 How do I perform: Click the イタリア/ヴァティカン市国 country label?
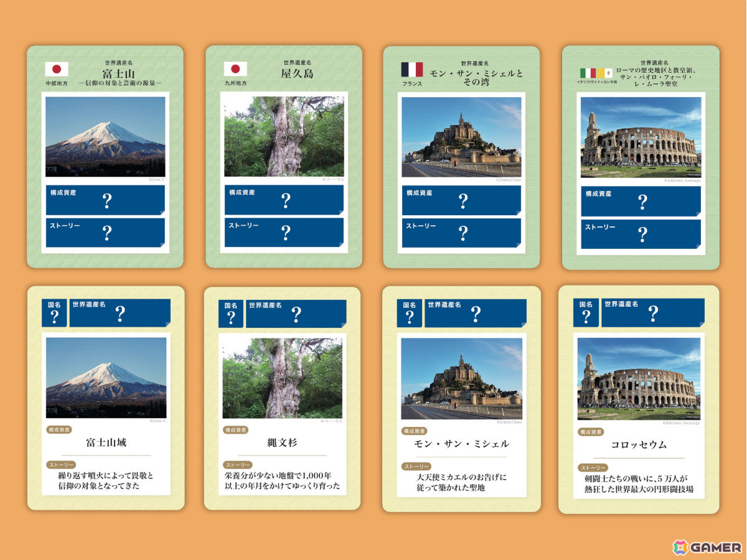click(x=596, y=82)
